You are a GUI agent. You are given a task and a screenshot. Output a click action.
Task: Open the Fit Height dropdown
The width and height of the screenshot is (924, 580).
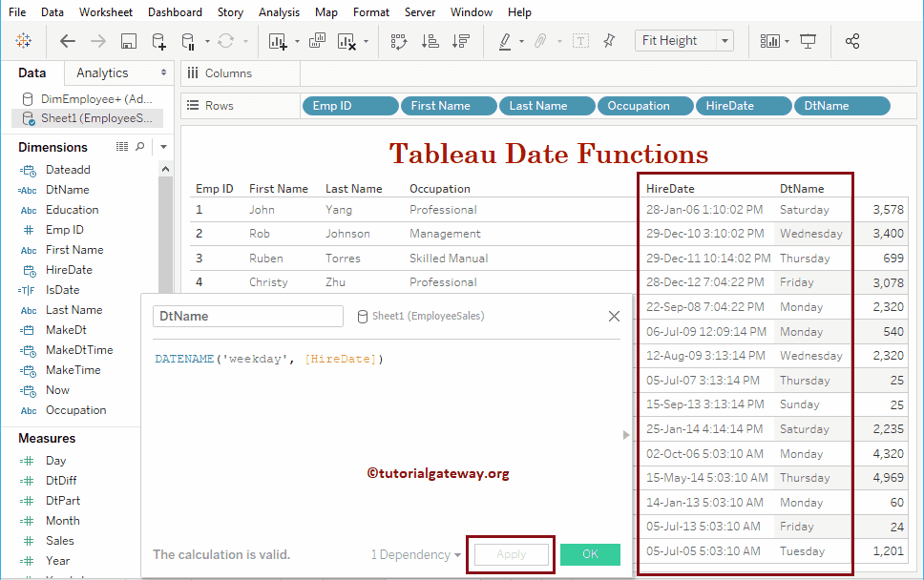(x=724, y=41)
